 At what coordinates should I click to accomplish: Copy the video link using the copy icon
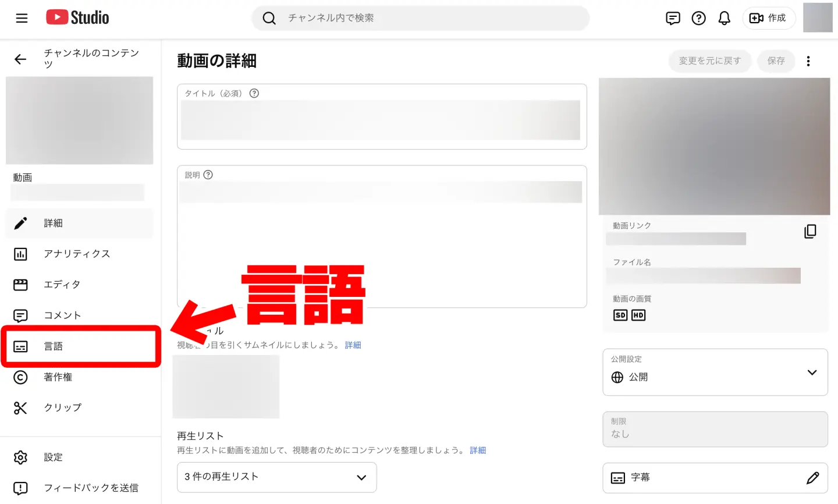pos(811,231)
